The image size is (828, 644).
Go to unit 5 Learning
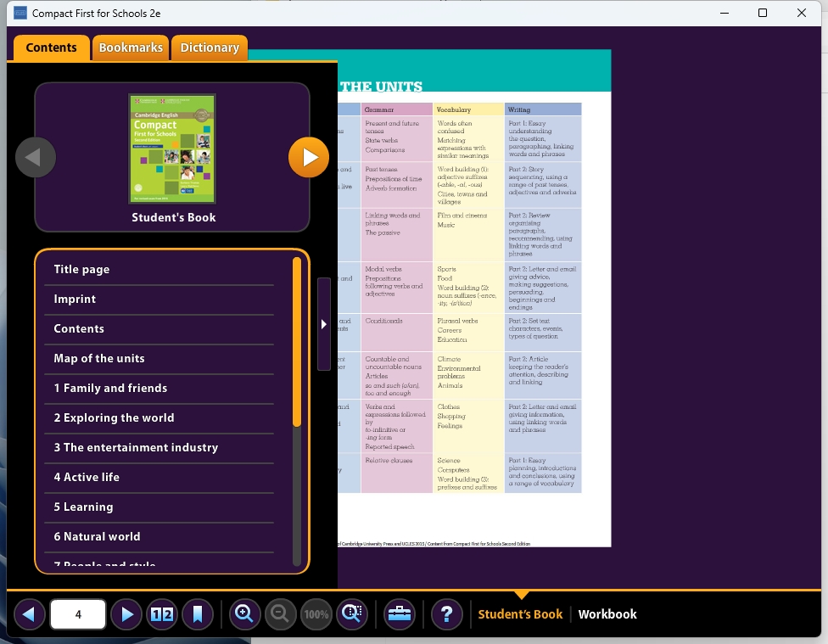(x=159, y=507)
